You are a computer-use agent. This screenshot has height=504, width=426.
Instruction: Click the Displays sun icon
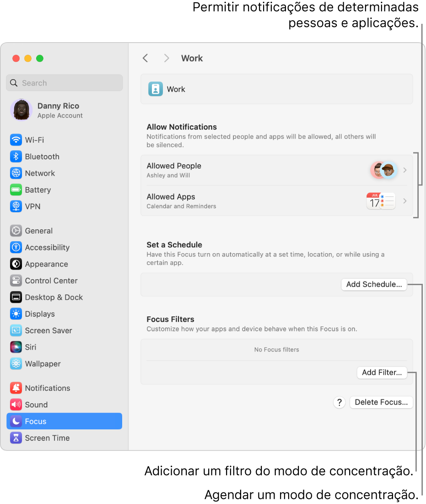[16, 314]
